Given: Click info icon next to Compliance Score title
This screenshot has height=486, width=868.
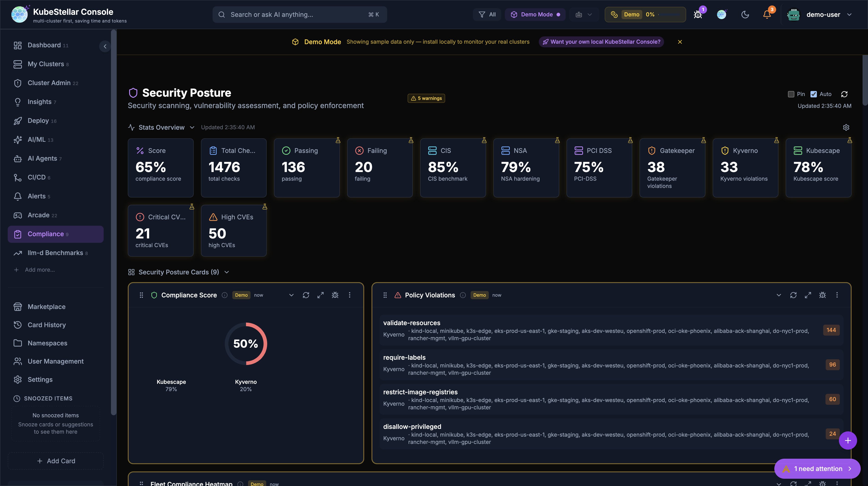Looking at the screenshot, I should (x=224, y=295).
